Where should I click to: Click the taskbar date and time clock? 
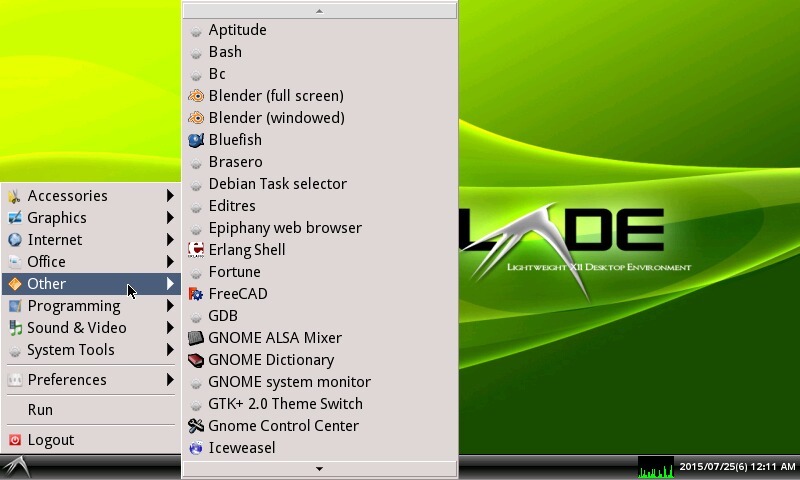pos(737,467)
